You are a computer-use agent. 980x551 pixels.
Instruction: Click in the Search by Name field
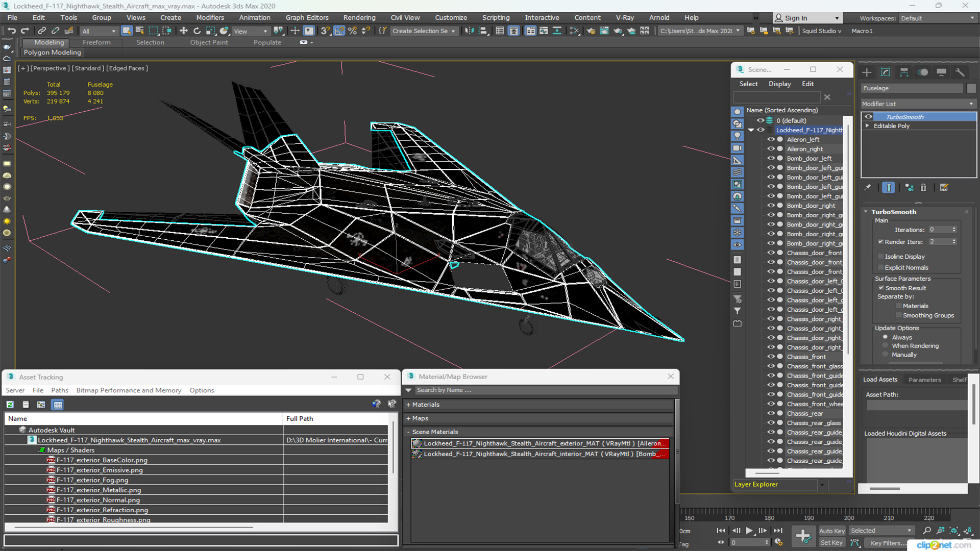[x=546, y=390]
